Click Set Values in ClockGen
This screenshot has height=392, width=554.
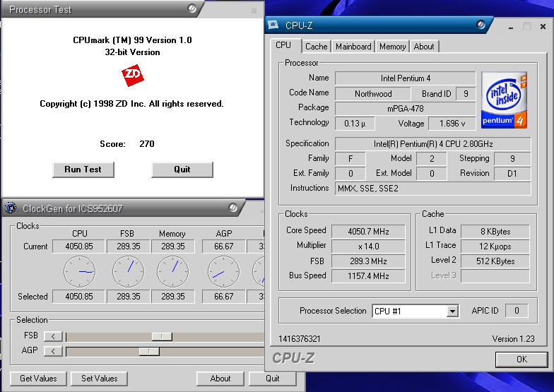coord(99,379)
